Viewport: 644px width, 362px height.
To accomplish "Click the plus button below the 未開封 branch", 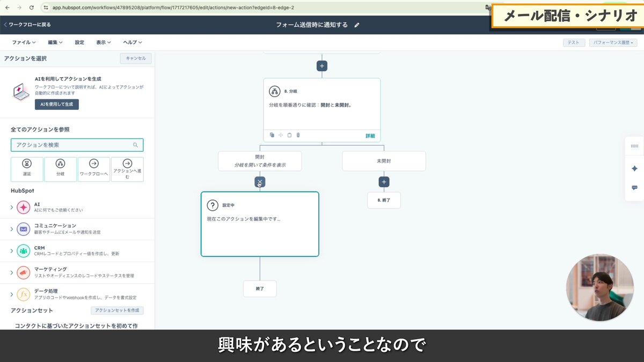I will (x=384, y=181).
